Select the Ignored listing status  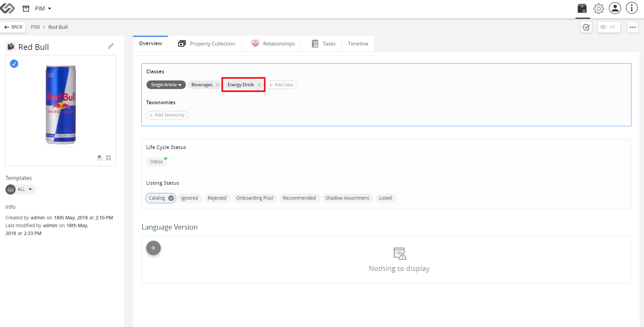coord(190,198)
